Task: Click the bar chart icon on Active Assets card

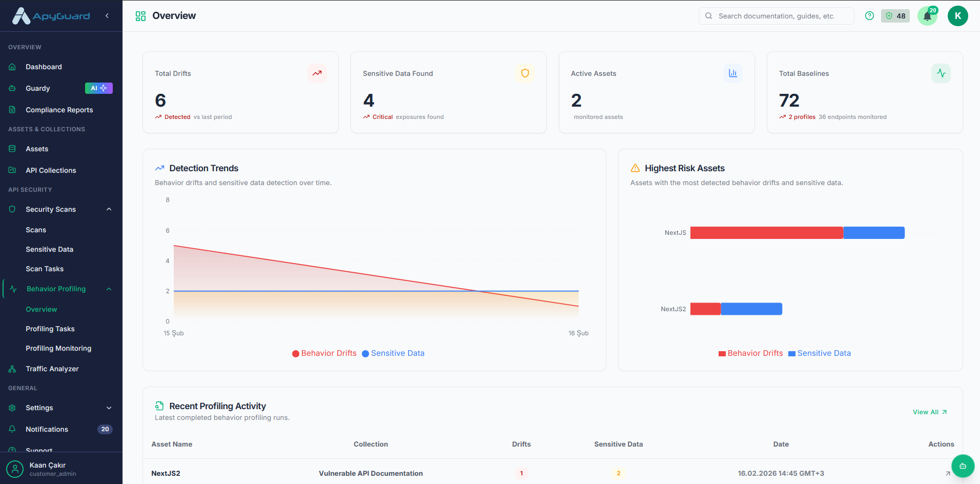Action: (x=733, y=73)
